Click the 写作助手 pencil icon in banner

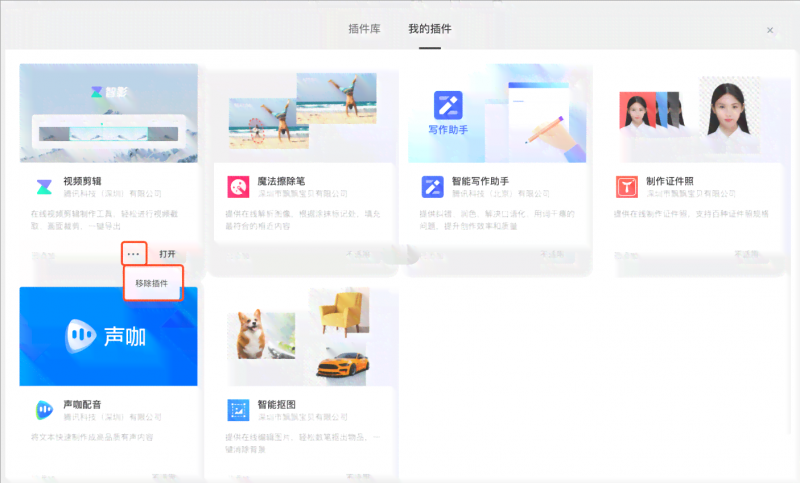pyautogui.click(x=448, y=104)
